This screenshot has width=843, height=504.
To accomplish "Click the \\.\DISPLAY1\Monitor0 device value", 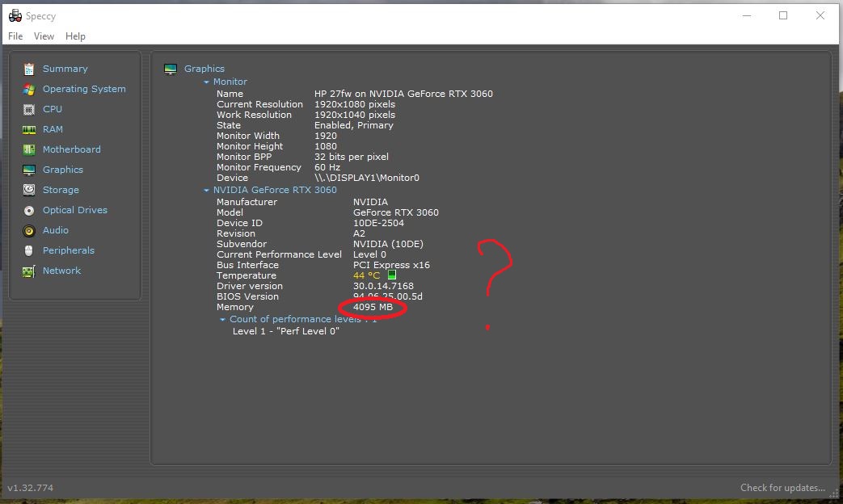I will (367, 178).
